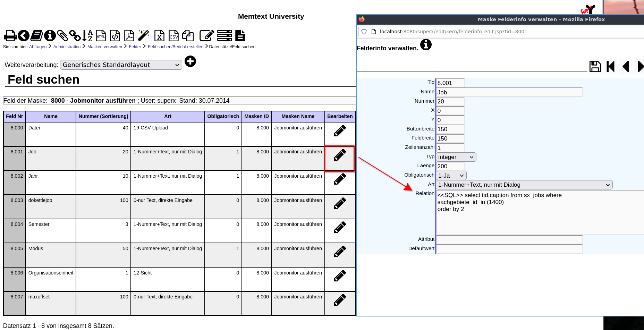Click the paperclip attachment icon
Image resolution: width=644 pixels, height=330 pixels.
coord(62,36)
